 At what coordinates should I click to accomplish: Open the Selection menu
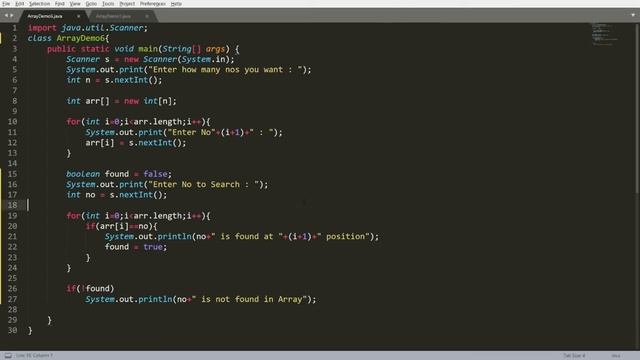(x=39, y=4)
